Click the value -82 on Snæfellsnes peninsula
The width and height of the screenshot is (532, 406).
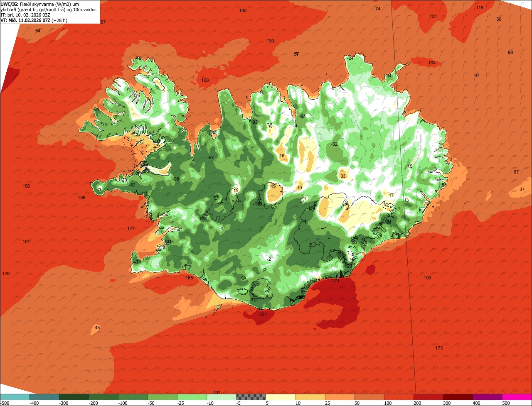coord(132,185)
